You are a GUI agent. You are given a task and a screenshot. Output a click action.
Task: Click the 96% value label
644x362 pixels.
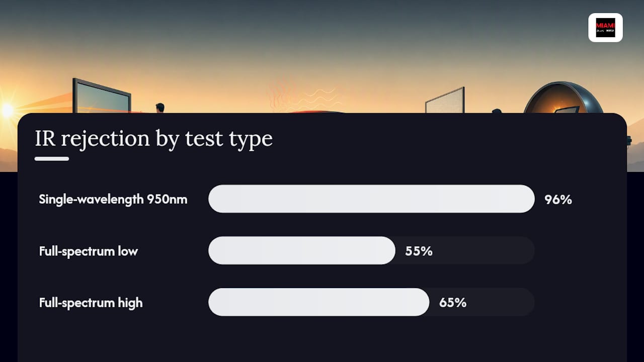click(x=558, y=200)
